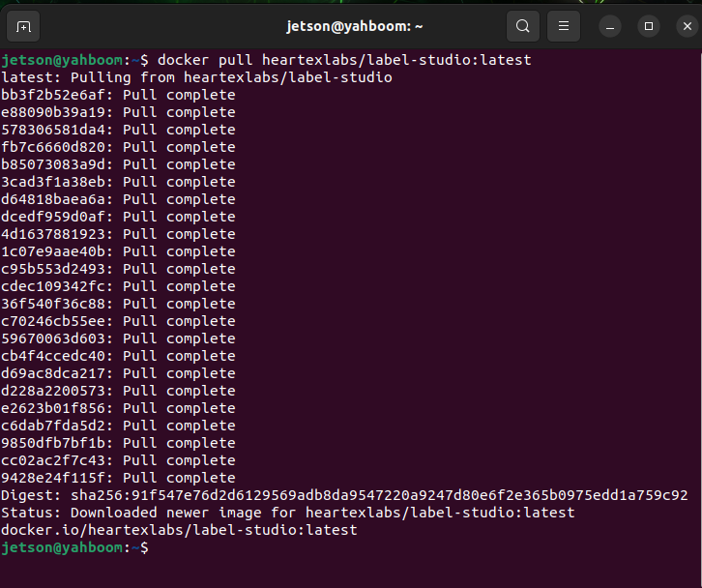Click the 4d1637881923 layer line

pyautogui.click(x=118, y=234)
